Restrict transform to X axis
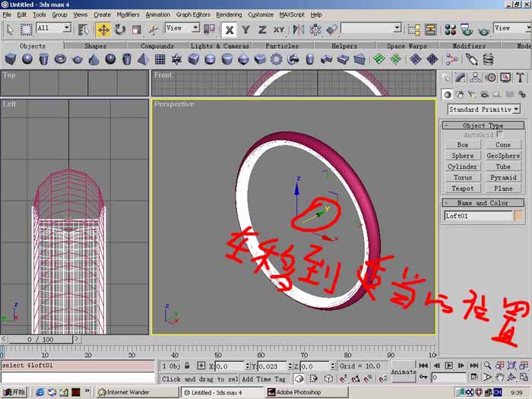This screenshot has height=399, width=532. 230,30
